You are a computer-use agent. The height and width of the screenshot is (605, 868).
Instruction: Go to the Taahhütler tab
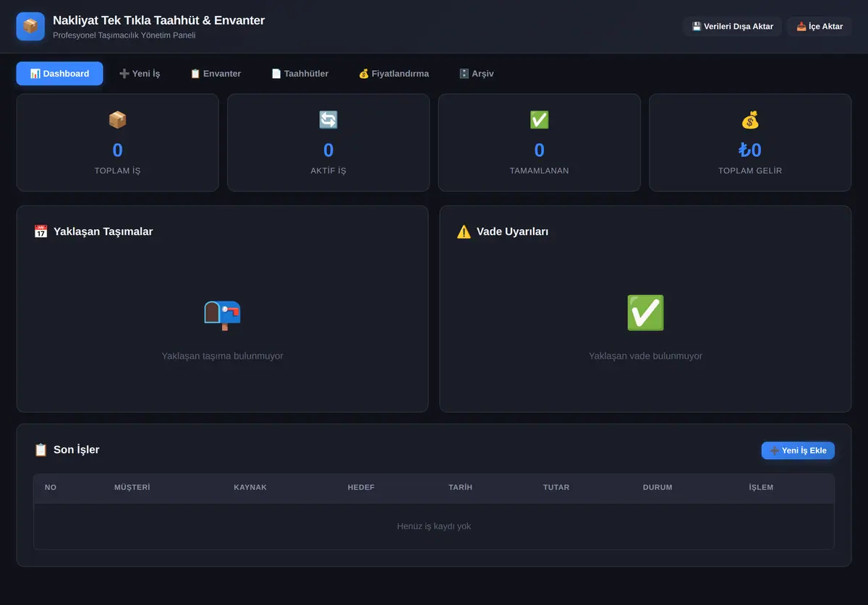click(300, 74)
